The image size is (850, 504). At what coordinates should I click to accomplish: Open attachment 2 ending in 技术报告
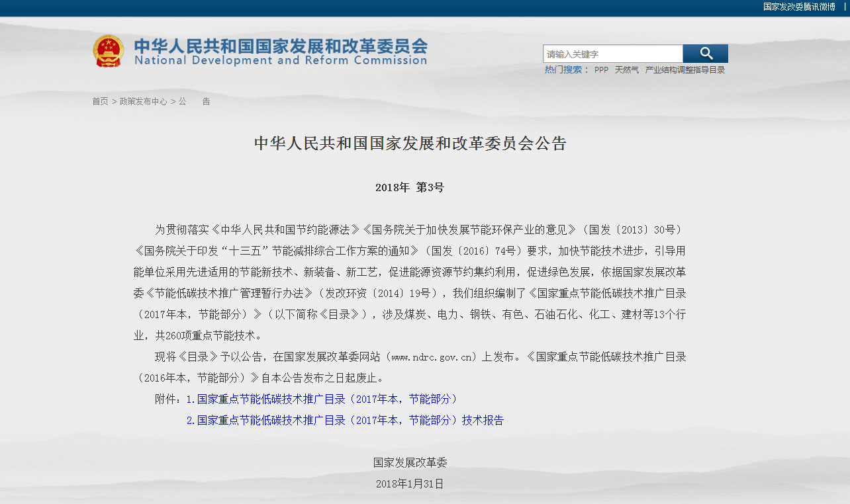(350, 420)
